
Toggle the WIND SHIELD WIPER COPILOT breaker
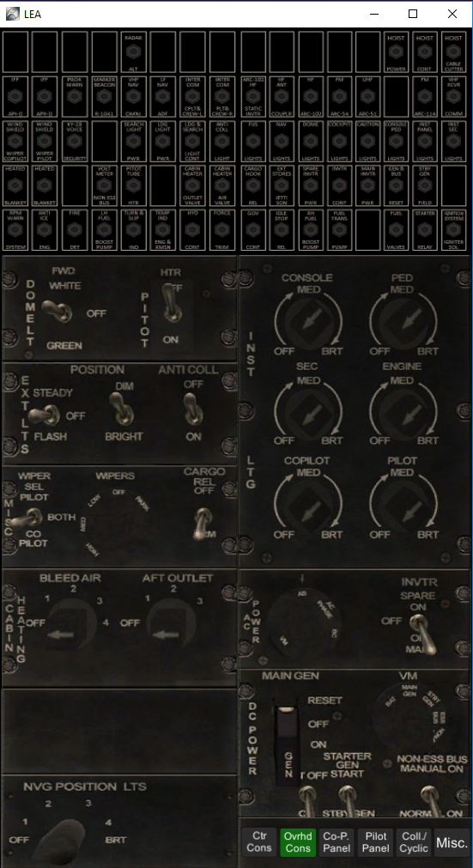tap(15, 141)
